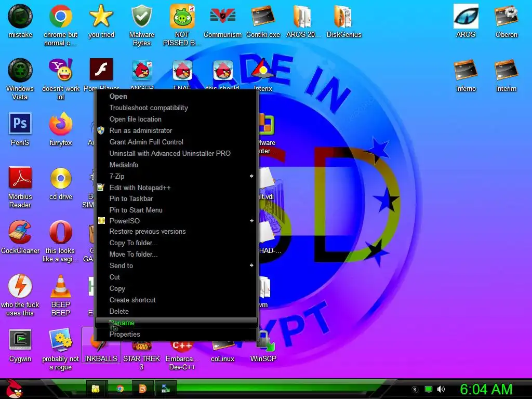Select the Interim desktop icon
This screenshot has width=532, height=399.
506,70
